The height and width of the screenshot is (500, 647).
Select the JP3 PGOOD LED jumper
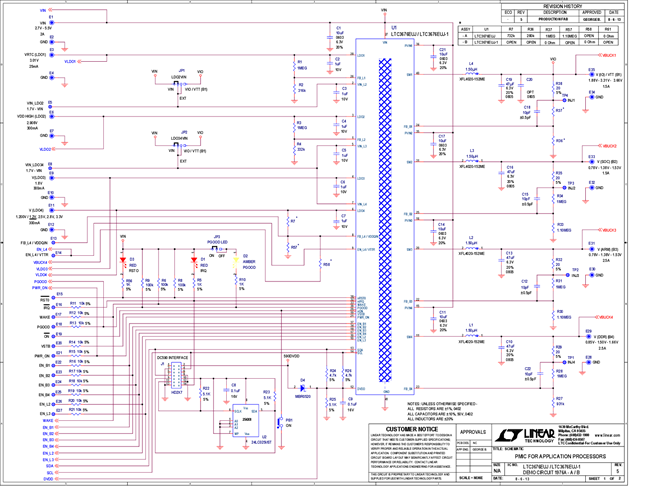coord(217,248)
